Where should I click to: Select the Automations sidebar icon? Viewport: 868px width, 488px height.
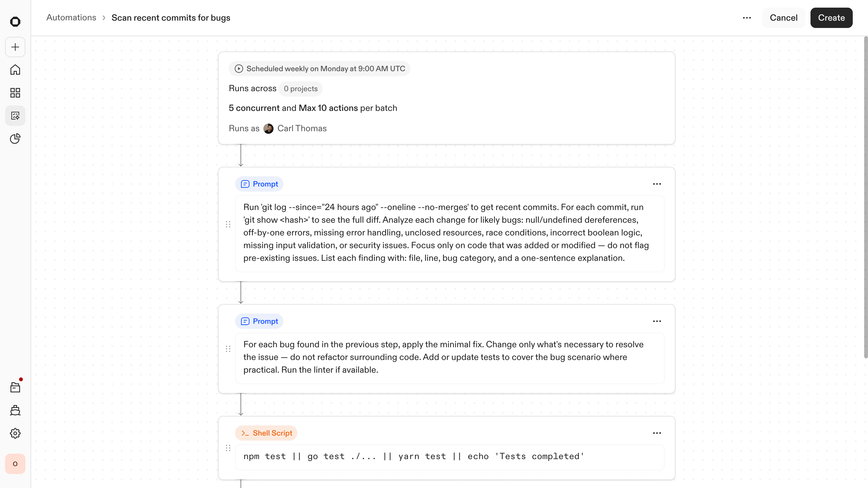point(15,116)
